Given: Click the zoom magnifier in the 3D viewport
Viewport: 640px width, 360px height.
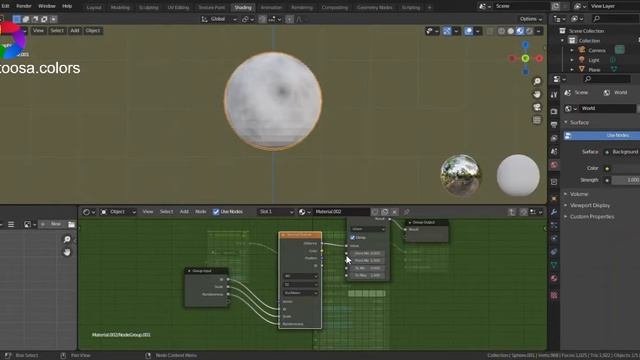Looking at the screenshot, I should [x=537, y=81].
